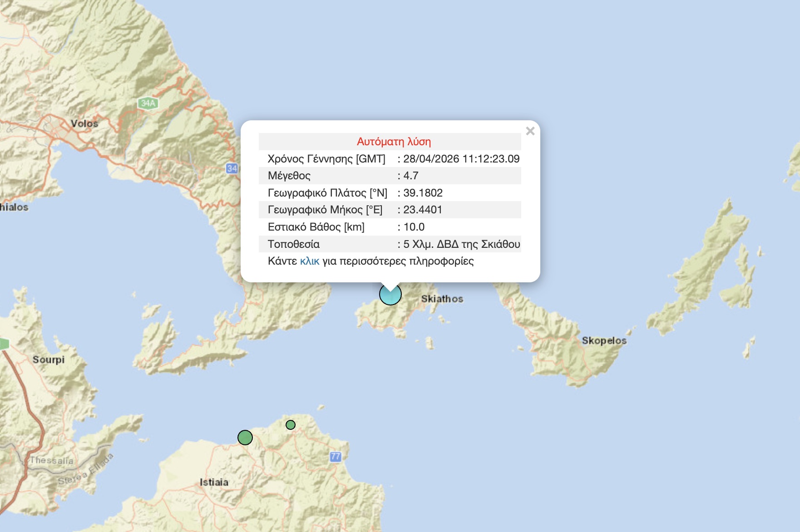800x532 pixels.
Task: Click the magnitude value 4.7
Action: pyautogui.click(x=411, y=176)
